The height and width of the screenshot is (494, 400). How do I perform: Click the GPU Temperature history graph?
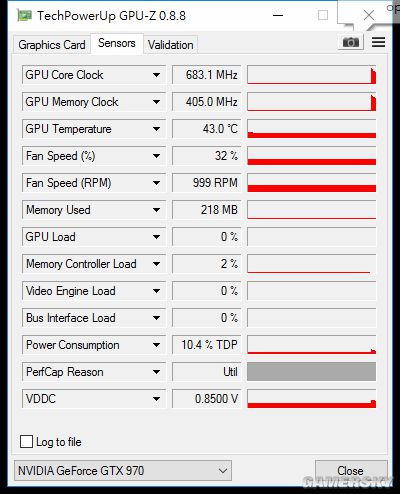click(x=311, y=129)
